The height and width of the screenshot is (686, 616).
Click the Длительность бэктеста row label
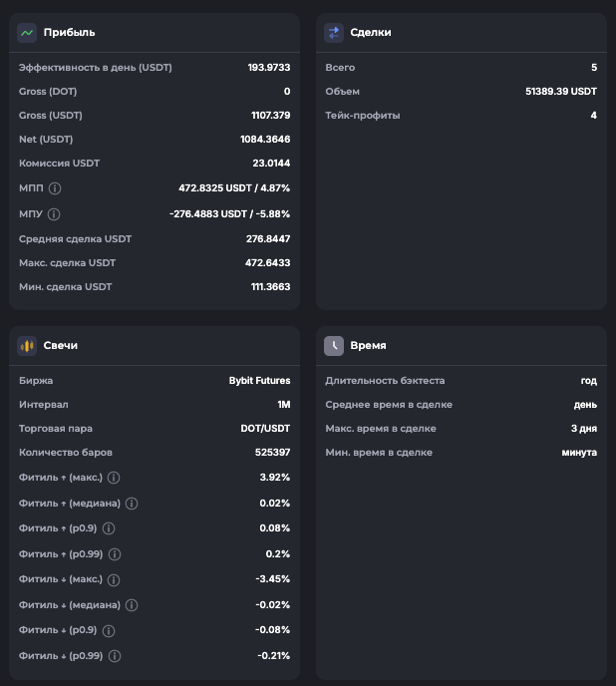(x=385, y=381)
